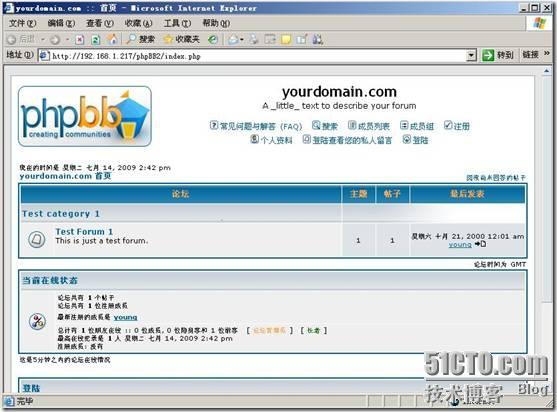Open Favorites (收藏夹) star button
Image resolution: width=557 pixels, height=412 pixels.
(x=182, y=39)
